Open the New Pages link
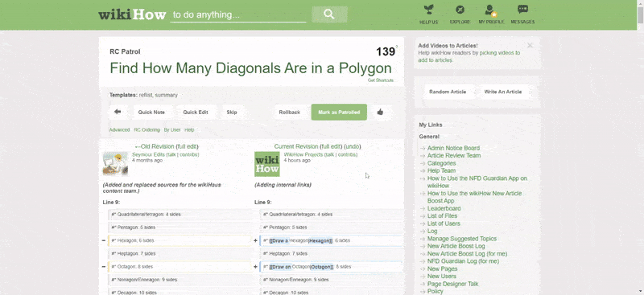644x295 pixels. click(442, 269)
